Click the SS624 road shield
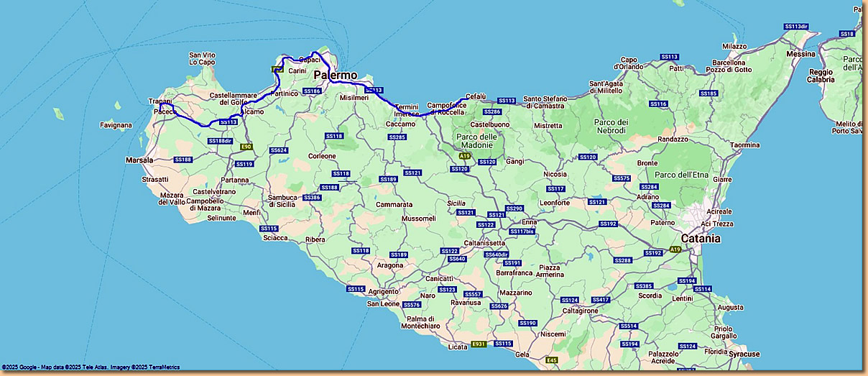Viewport: 868px width, 376px height. coord(279,150)
